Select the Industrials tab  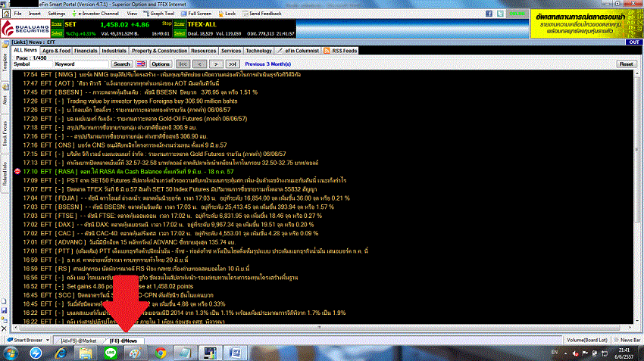(114, 51)
